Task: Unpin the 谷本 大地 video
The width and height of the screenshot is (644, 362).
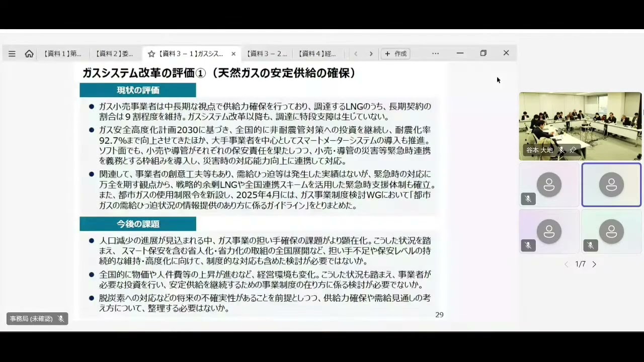Action: [x=573, y=150]
